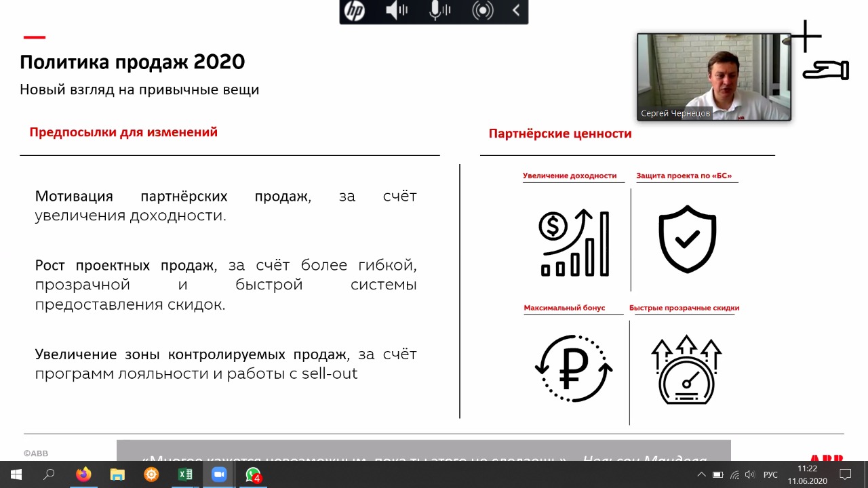Check battery status in system tray

(x=718, y=474)
